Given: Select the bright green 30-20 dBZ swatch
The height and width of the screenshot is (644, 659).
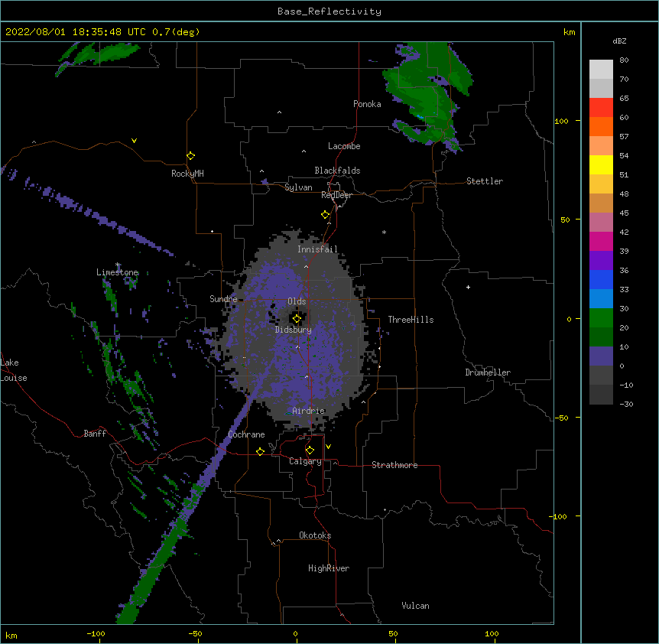Looking at the screenshot, I should (x=601, y=318).
